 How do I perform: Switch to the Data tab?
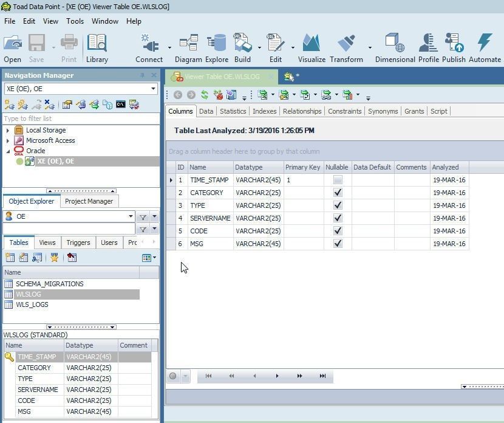tap(206, 111)
